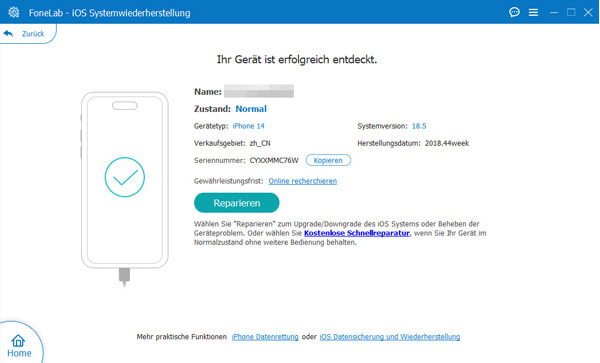Click the heading Ihr Gerät ist erfolgreich entdeckt
Screen dimensions: 600x363
click(x=297, y=59)
